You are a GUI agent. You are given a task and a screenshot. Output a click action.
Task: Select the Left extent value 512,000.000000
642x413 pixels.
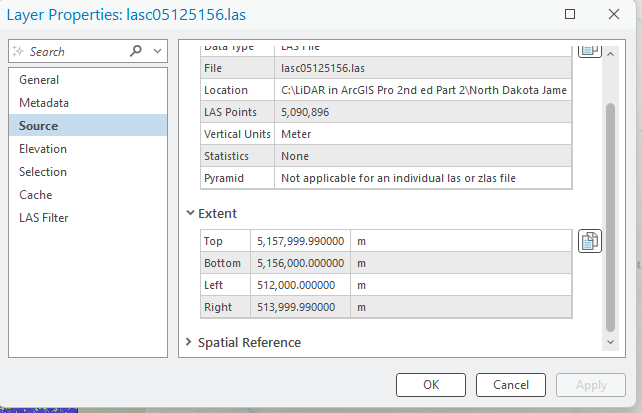point(301,285)
